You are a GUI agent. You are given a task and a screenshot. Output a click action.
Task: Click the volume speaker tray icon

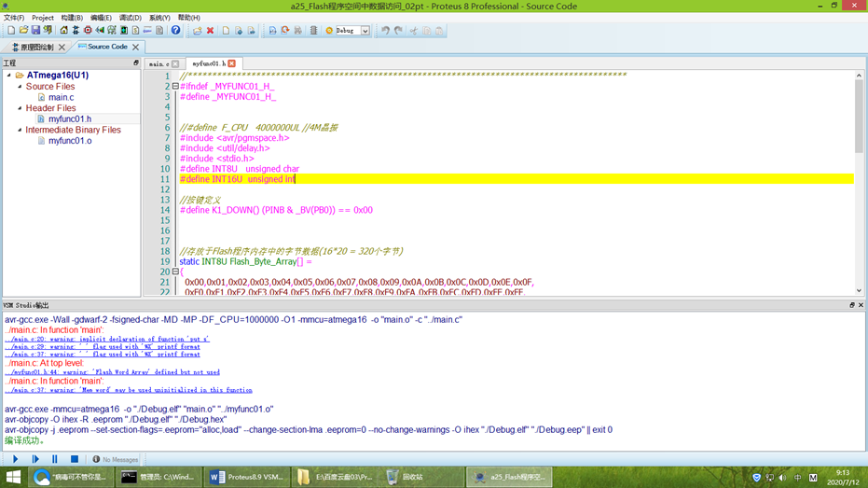[783, 478]
